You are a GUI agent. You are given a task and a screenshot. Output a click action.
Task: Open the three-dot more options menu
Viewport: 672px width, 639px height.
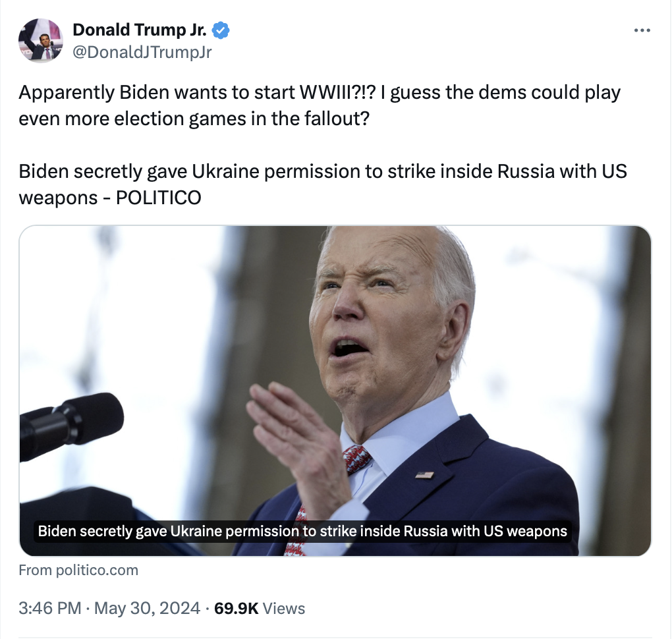click(x=642, y=30)
